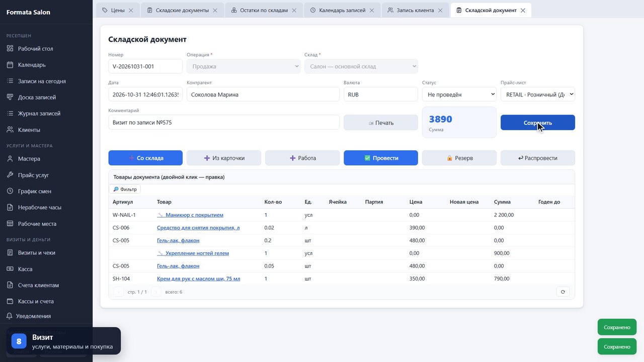Open the Calendar sidebar icon

click(10, 65)
